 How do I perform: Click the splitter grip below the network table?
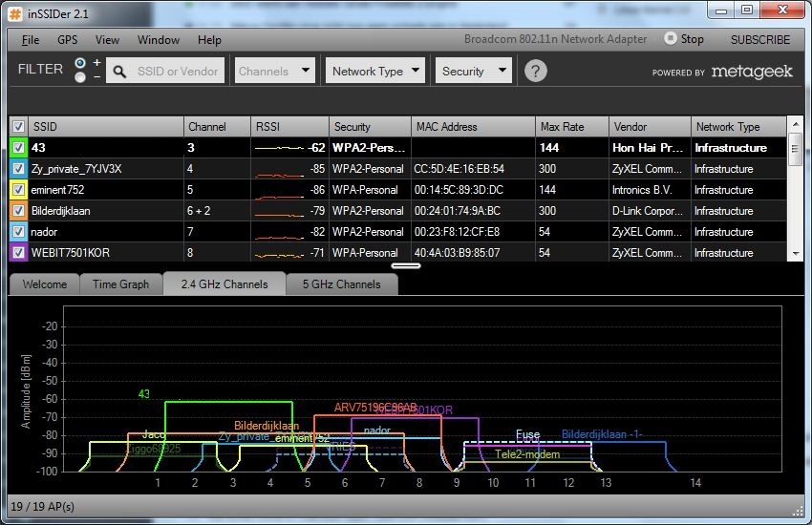[x=406, y=266]
